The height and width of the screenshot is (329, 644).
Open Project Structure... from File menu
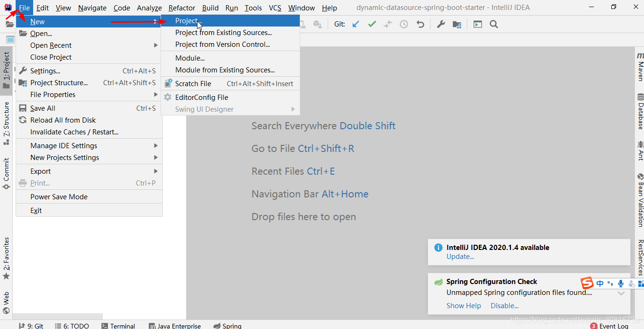[x=89, y=83]
